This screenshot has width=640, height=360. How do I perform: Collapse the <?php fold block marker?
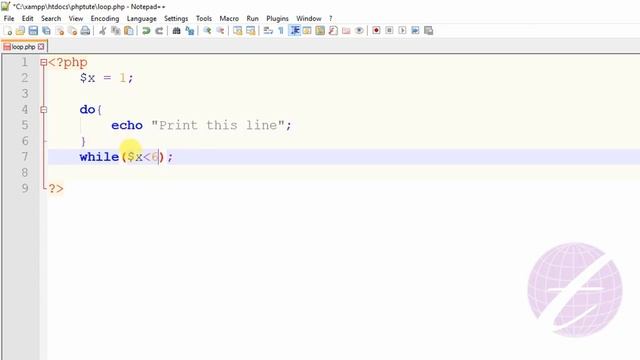pos(44,62)
